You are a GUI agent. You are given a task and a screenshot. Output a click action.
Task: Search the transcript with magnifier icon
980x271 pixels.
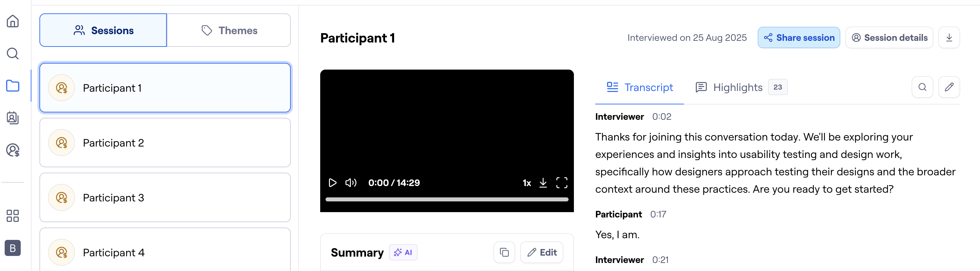click(922, 87)
